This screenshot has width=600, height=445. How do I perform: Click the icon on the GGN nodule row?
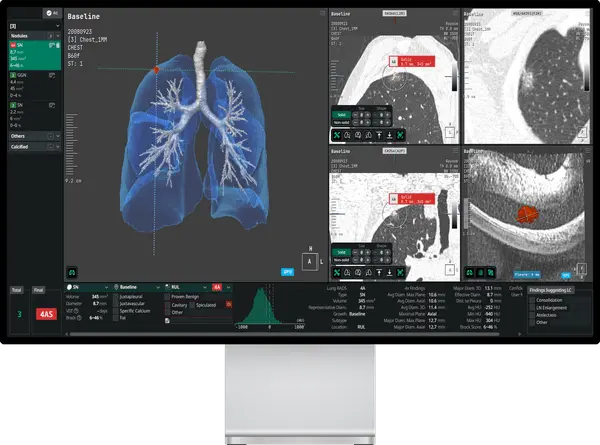click(52, 75)
